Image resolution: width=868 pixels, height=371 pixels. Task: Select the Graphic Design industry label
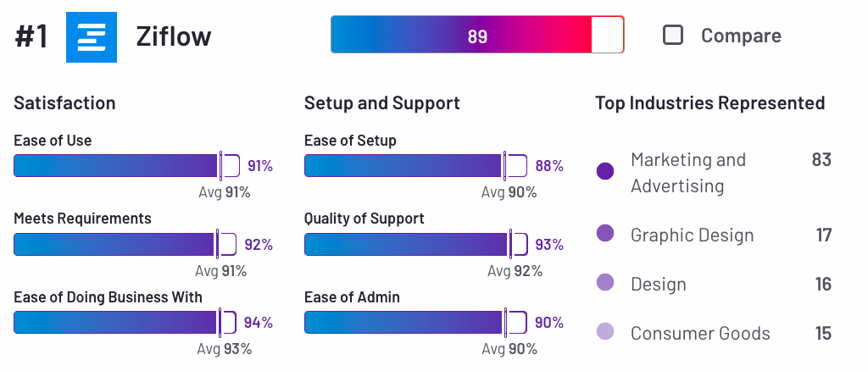point(692,235)
